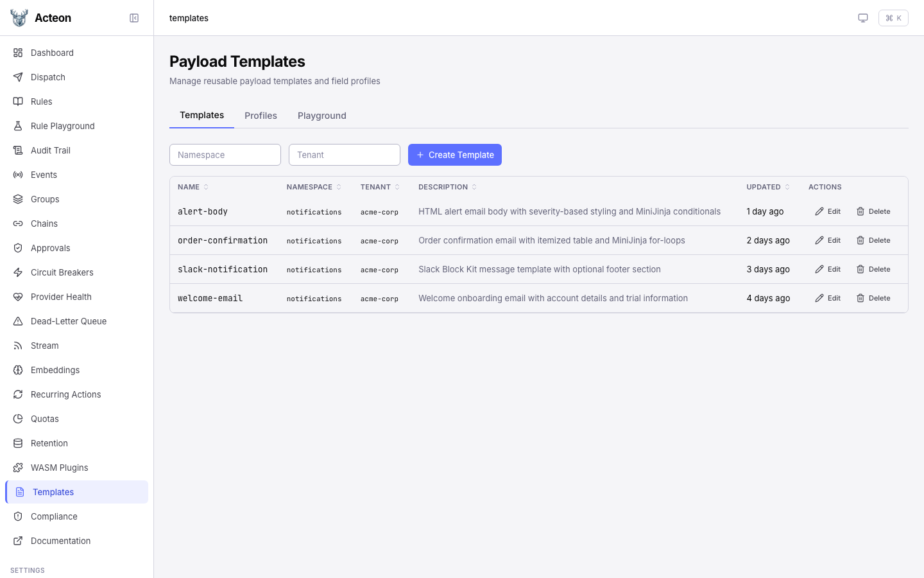
Task: Open the command palette with the ⌘K control
Action: [x=893, y=18]
